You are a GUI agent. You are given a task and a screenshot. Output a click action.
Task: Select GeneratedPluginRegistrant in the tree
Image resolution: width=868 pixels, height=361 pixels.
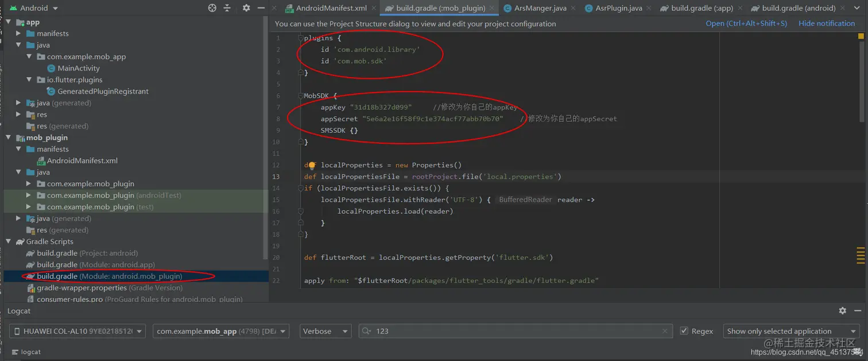[x=103, y=91]
